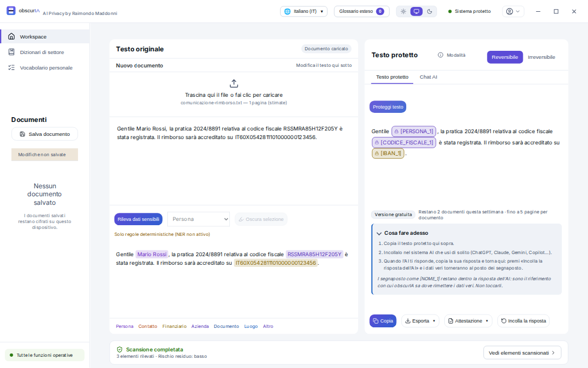This screenshot has height=368, width=588.
Task: Click the Proteggi testo button
Action: (x=388, y=107)
